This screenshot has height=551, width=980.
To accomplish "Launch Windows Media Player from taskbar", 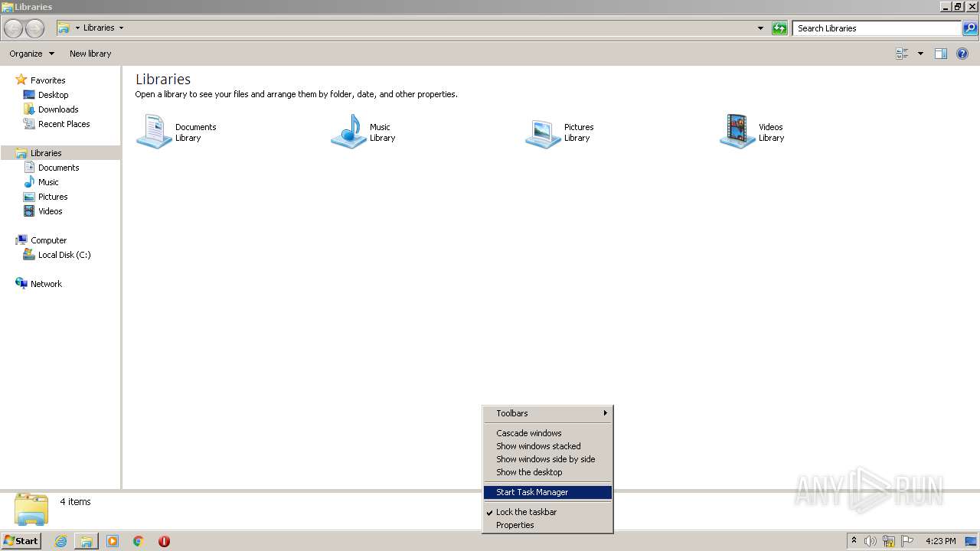I will coord(113,541).
